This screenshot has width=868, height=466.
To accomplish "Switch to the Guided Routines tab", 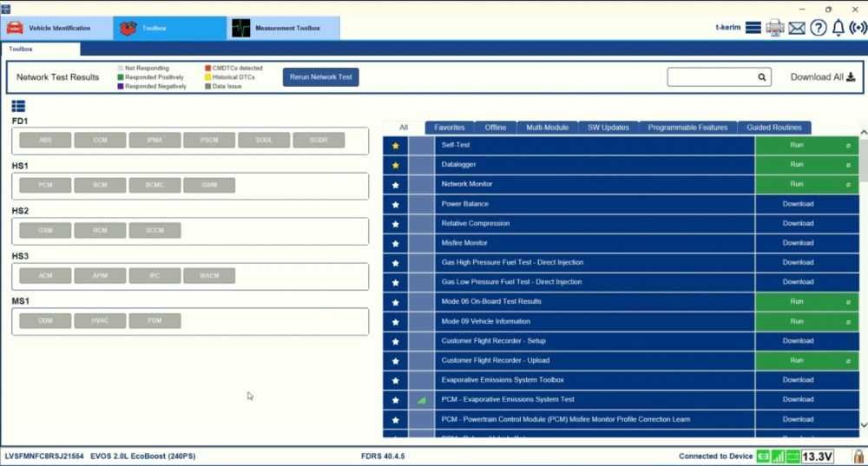I will (774, 128).
